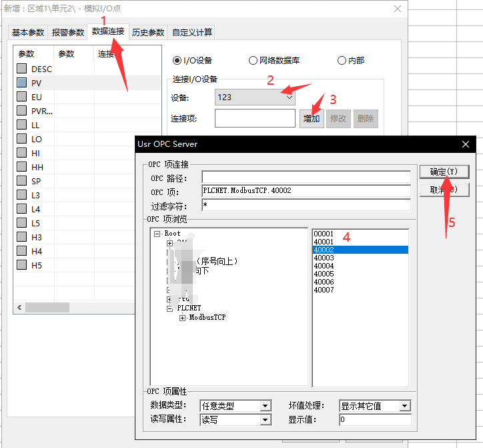
Task: Click the square icon beside DESC parameter
Action: tap(22, 69)
